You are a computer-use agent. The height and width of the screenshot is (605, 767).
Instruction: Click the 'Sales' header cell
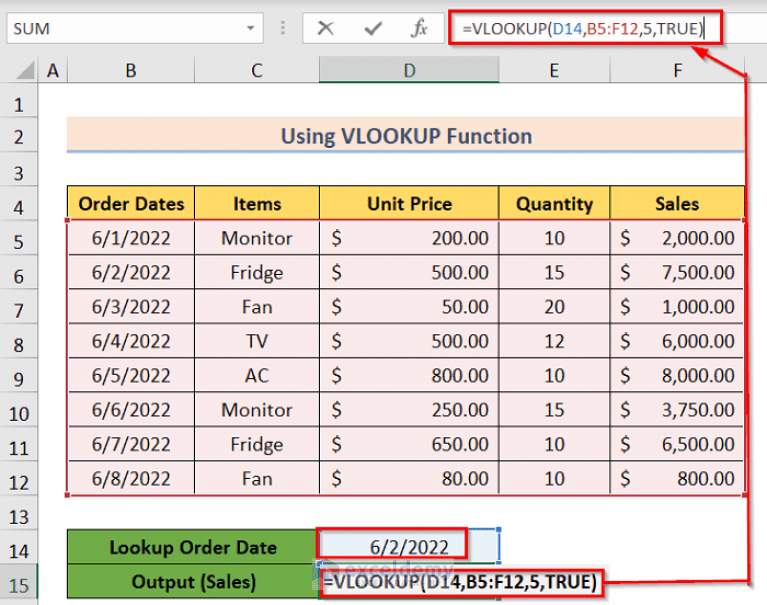tap(677, 203)
